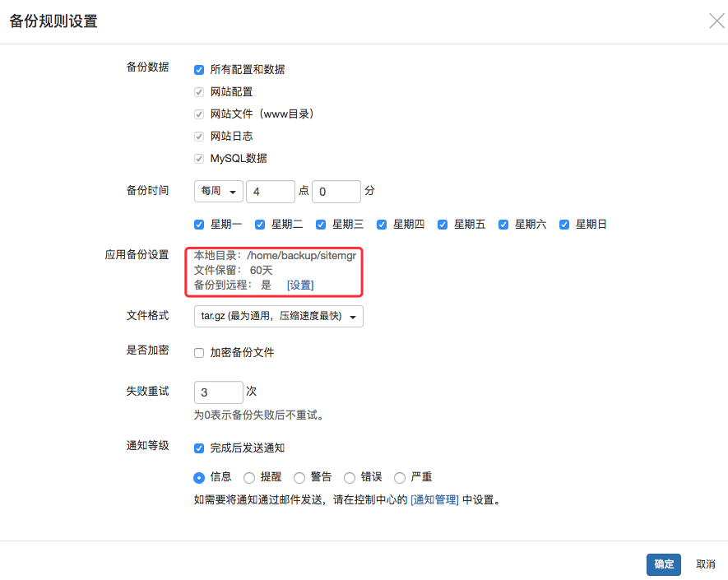
Task: Uncheck 星期一 weekday checkbox
Action: coord(199,225)
